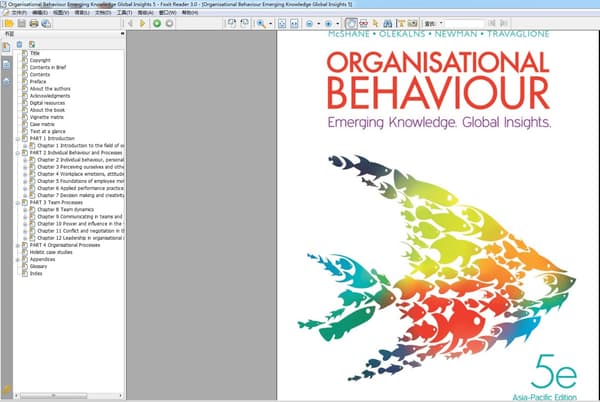
Task: Open the Zoom Out dropdown arrow
Action: coord(318,24)
